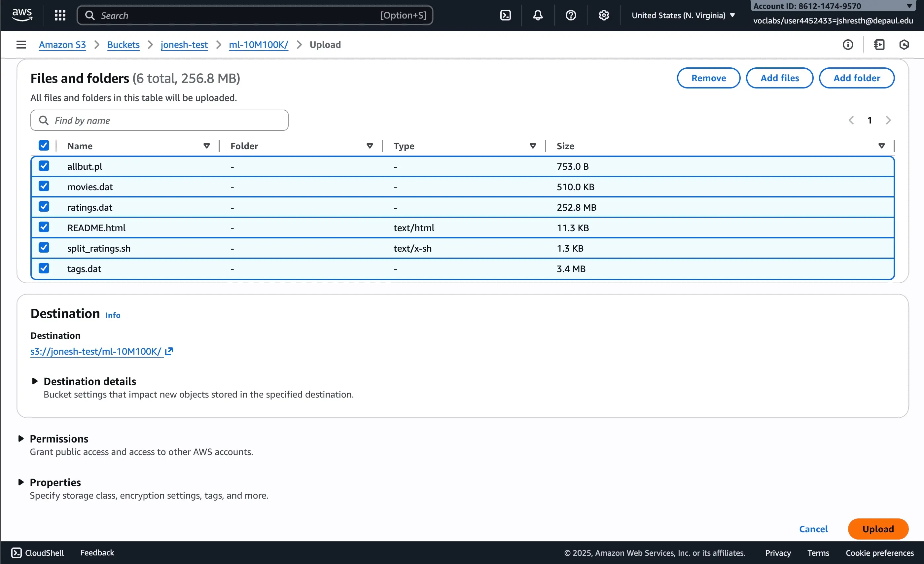924x564 pixels.
Task: Open the Settings gear icon
Action: (x=603, y=15)
